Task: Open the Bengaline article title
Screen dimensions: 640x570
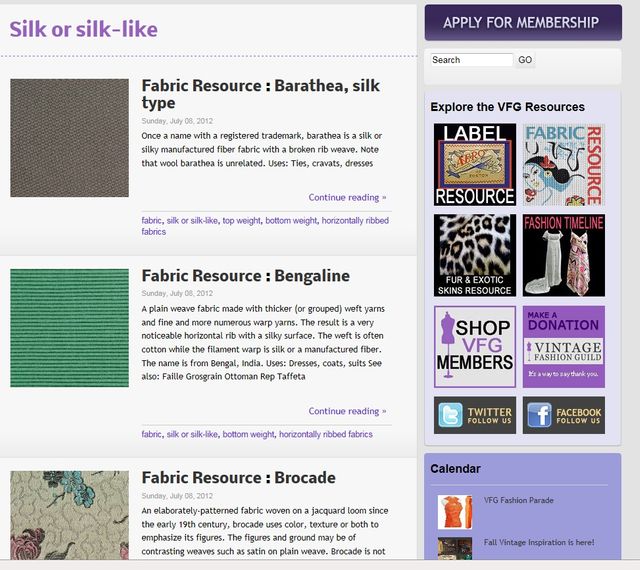Action: click(245, 275)
